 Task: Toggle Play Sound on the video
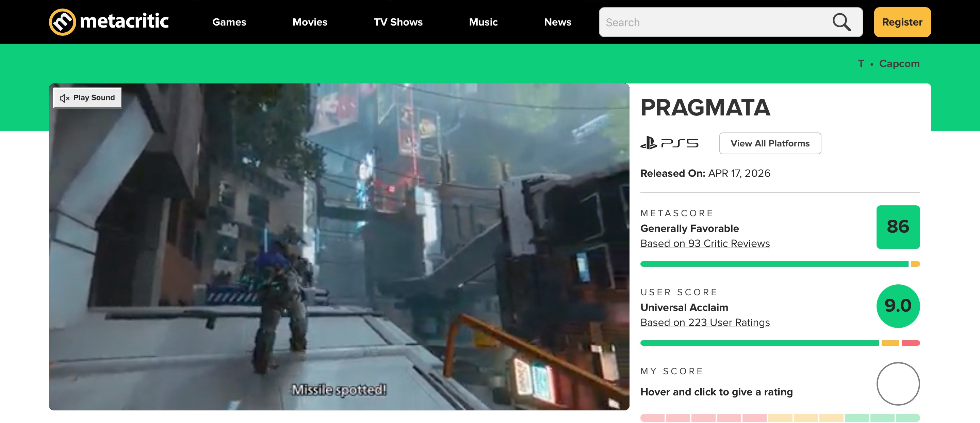pyautogui.click(x=87, y=98)
